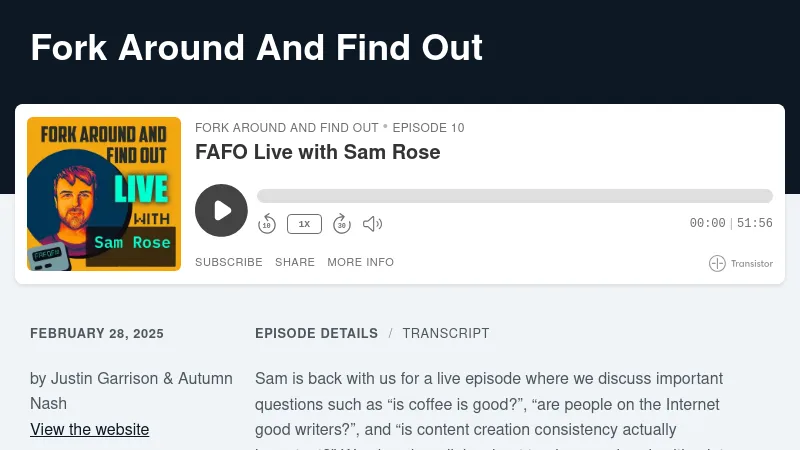Viewport: 800px width, 450px height.
Task: Switch to the Transcript tab
Action: (x=446, y=334)
